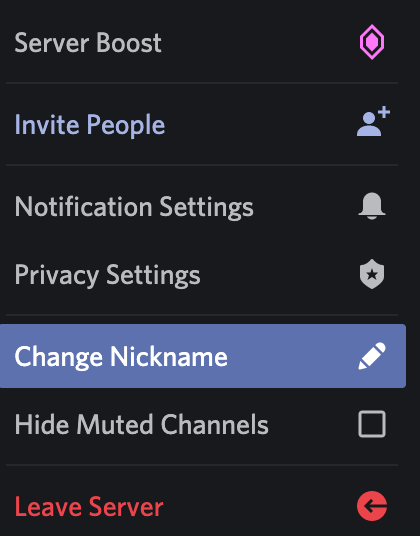Tick the Hide Muted Channels checkbox
Viewport: 420px width, 536px height.
pyautogui.click(x=372, y=424)
